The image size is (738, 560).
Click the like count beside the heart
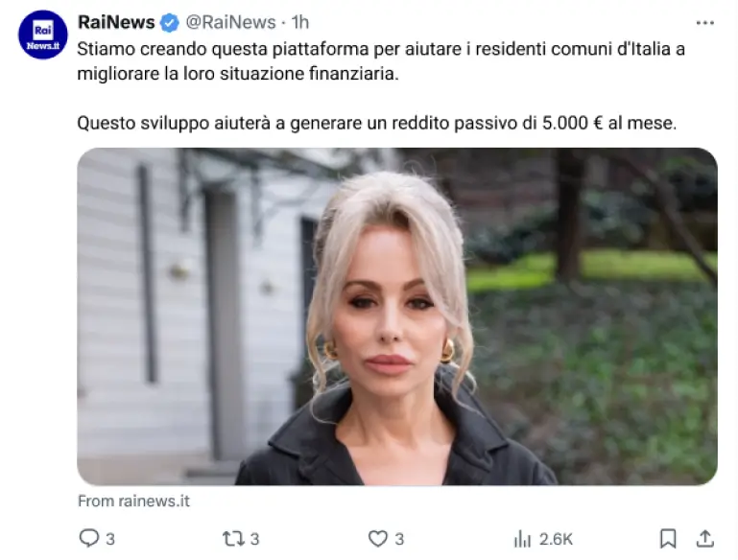tap(399, 539)
